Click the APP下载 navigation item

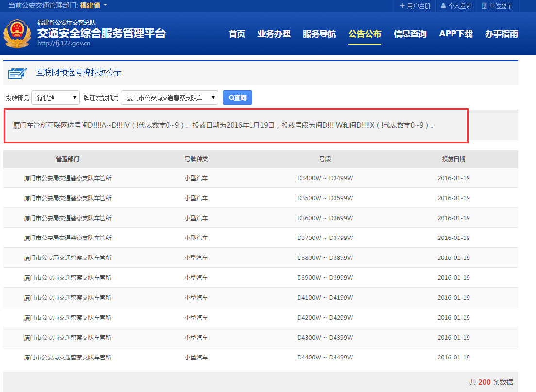455,34
